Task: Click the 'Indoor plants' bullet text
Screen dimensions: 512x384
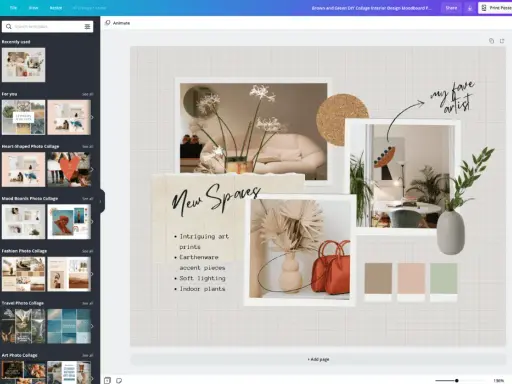Action: pos(202,289)
